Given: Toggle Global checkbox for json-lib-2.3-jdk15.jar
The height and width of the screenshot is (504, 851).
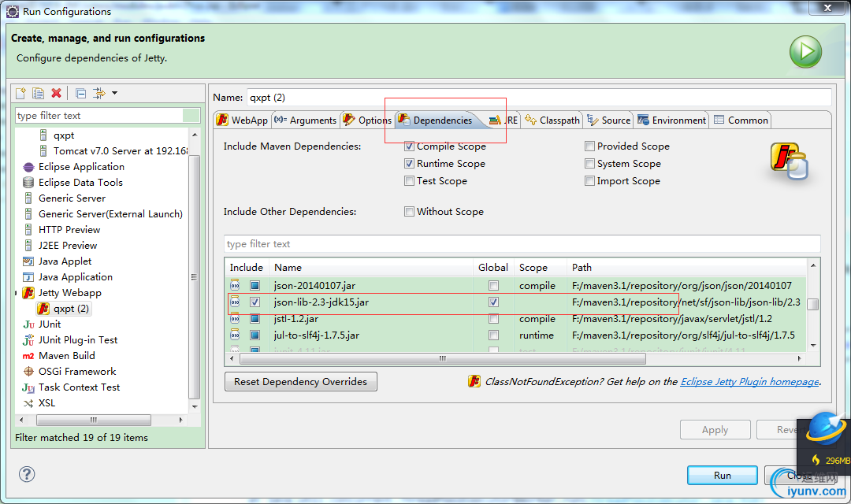Looking at the screenshot, I should click(x=493, y=302).
